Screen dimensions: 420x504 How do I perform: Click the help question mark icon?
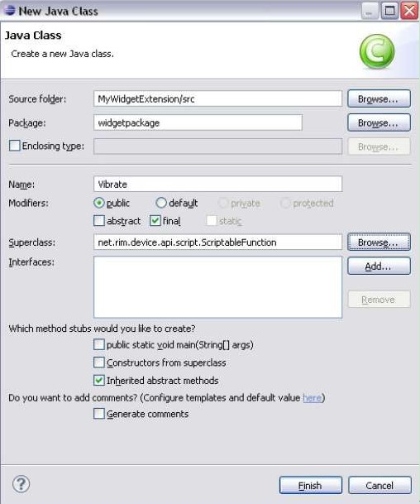coord(21,484)
